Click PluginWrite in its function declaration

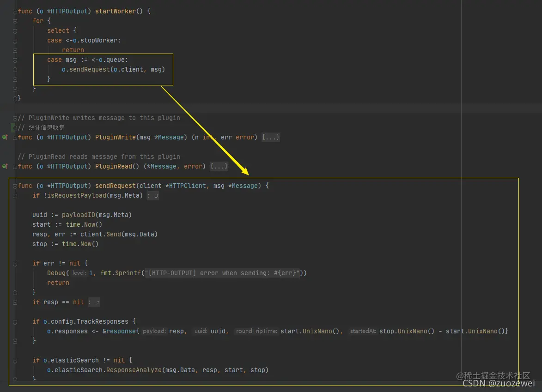(x=116, y=137)
